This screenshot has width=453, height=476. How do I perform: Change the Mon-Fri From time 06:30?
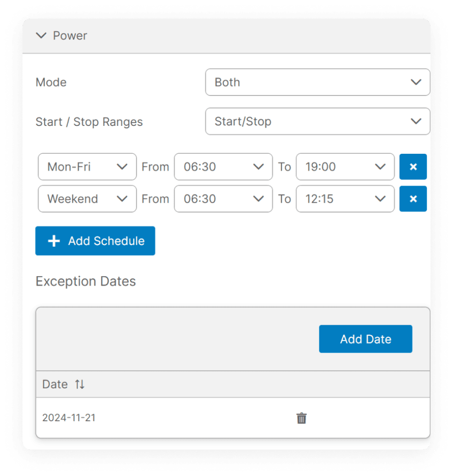click(223, 167)
